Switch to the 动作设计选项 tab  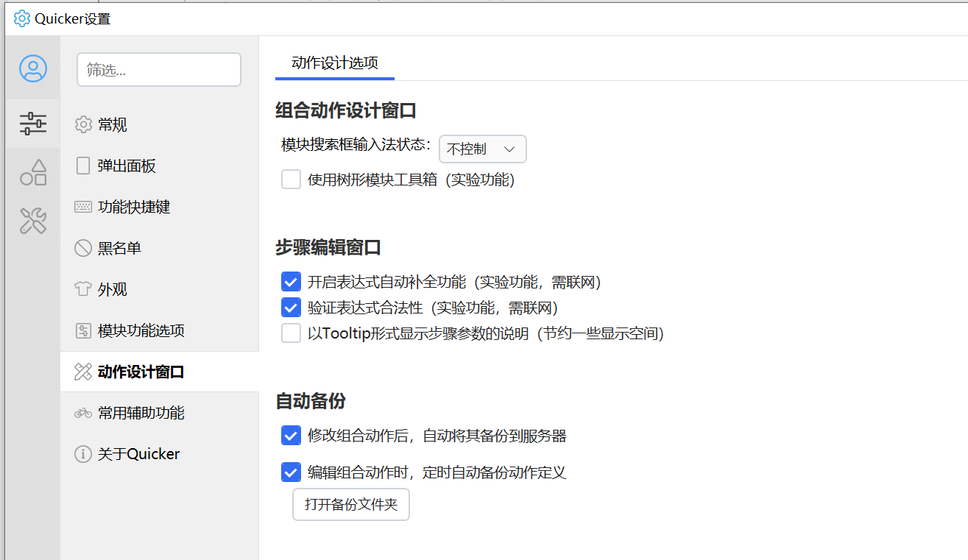[335, 63]
